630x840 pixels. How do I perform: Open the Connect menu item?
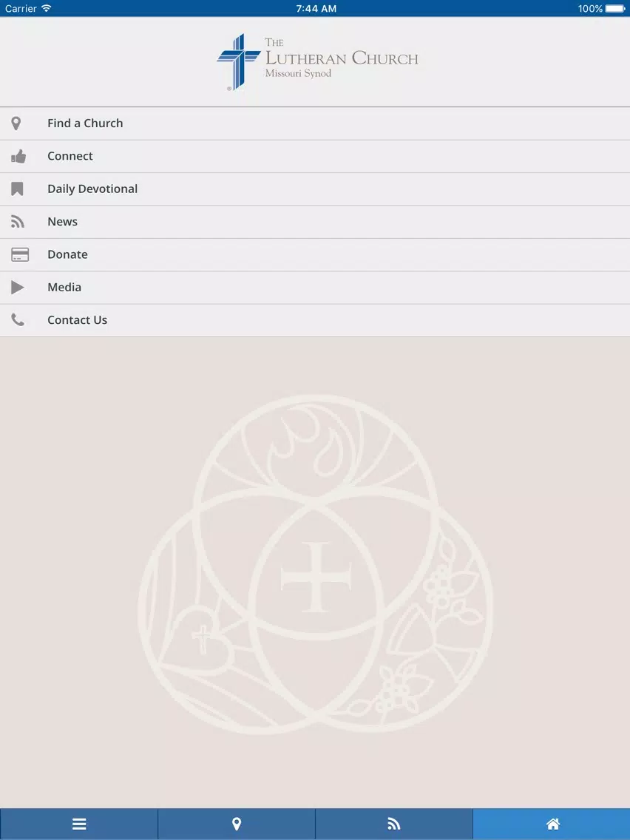315,157
